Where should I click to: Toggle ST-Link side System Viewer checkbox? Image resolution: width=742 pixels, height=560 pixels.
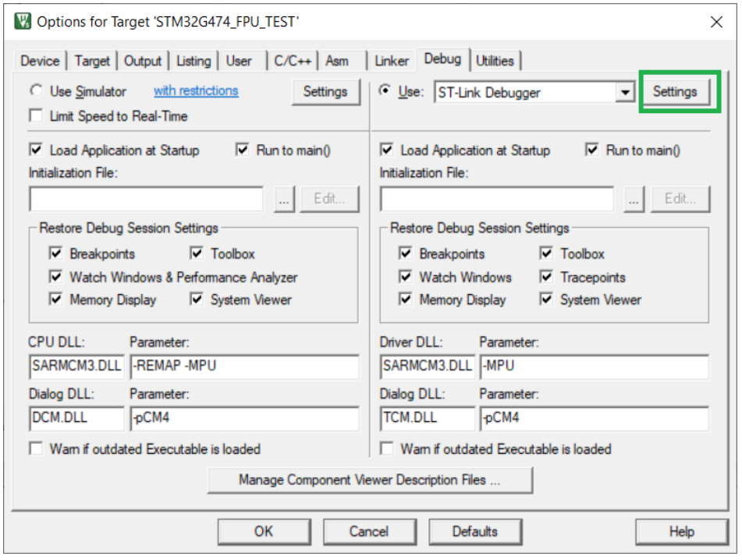pyautogui.click(x=547, y=299)
